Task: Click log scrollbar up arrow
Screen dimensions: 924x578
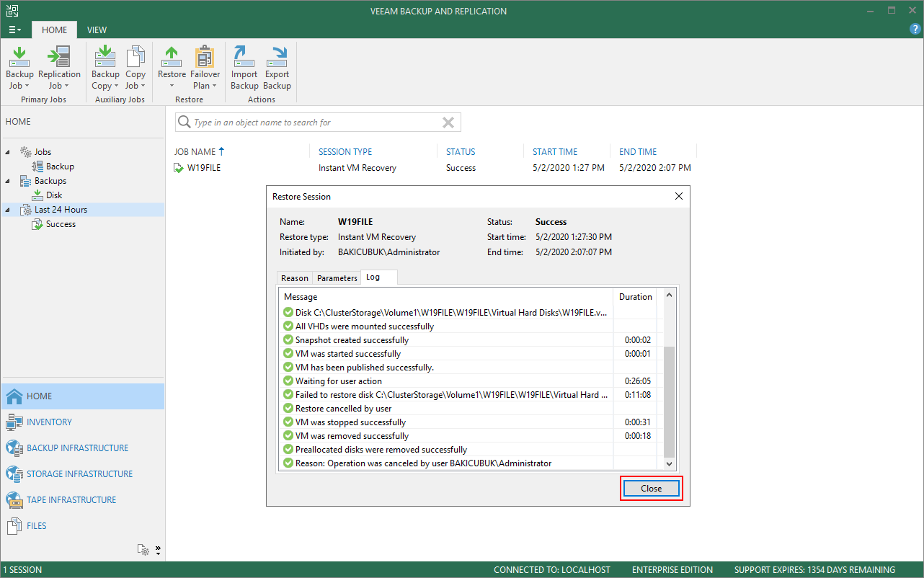Action: (669, 295)
